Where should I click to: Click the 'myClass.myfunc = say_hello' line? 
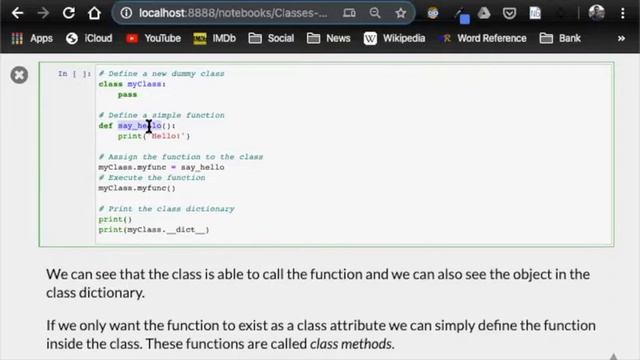(161, 167)
